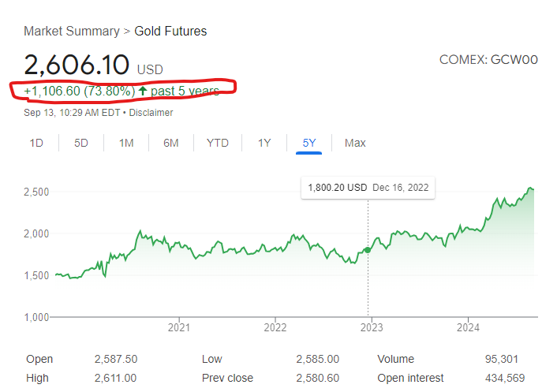Click the 2022 x-axis label
The height and width of the screenshot is (392, 557).
pyautogui.click(x=275, y=327)
